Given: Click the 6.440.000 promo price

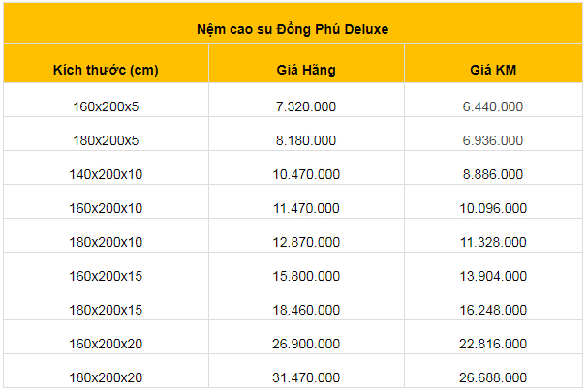Looking at the screenshot, I should tap(493, 106).
